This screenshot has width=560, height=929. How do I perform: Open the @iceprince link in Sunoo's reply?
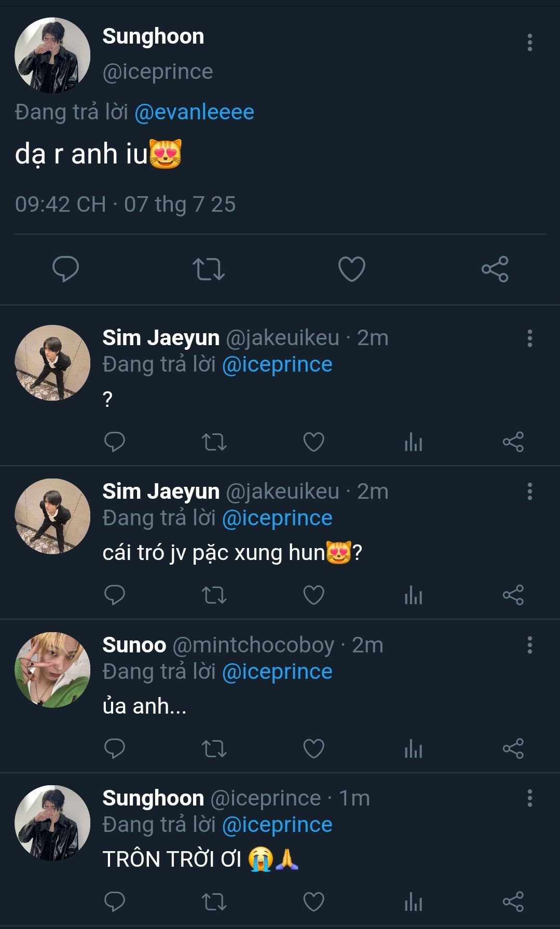coord(277,672)
